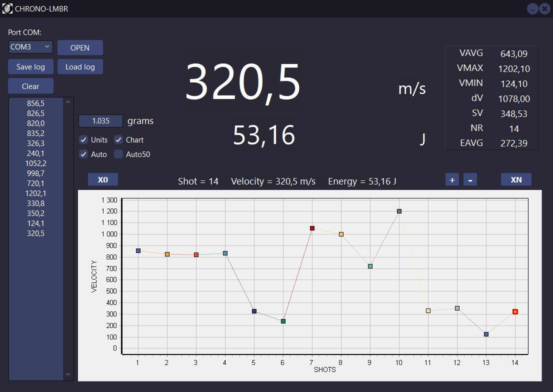Toggle the Auto checkbox
The width and height of the screenshot is (553, 392).
[83, 154]
